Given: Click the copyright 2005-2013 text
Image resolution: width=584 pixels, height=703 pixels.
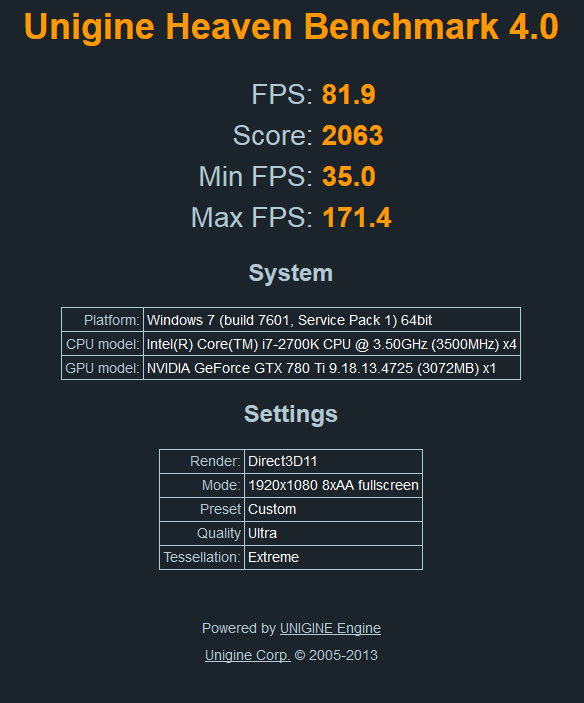Looking at the screenshot, I should (336, 655).
